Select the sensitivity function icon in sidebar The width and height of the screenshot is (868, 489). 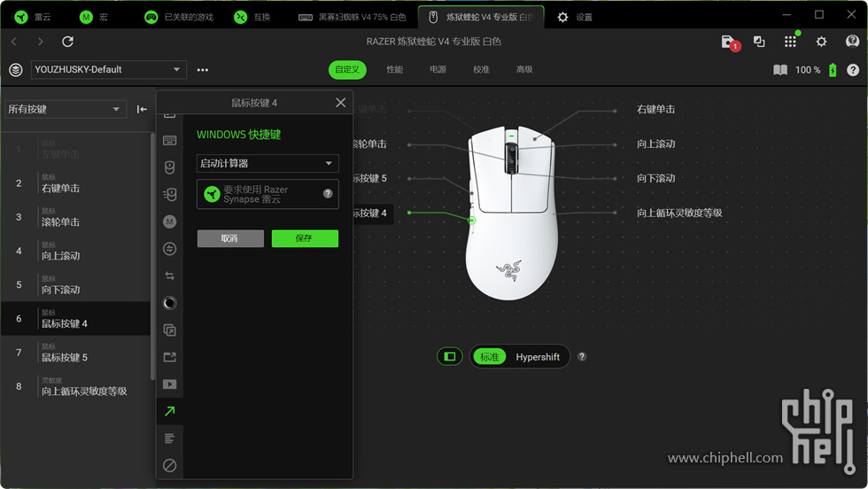point(170,194)
